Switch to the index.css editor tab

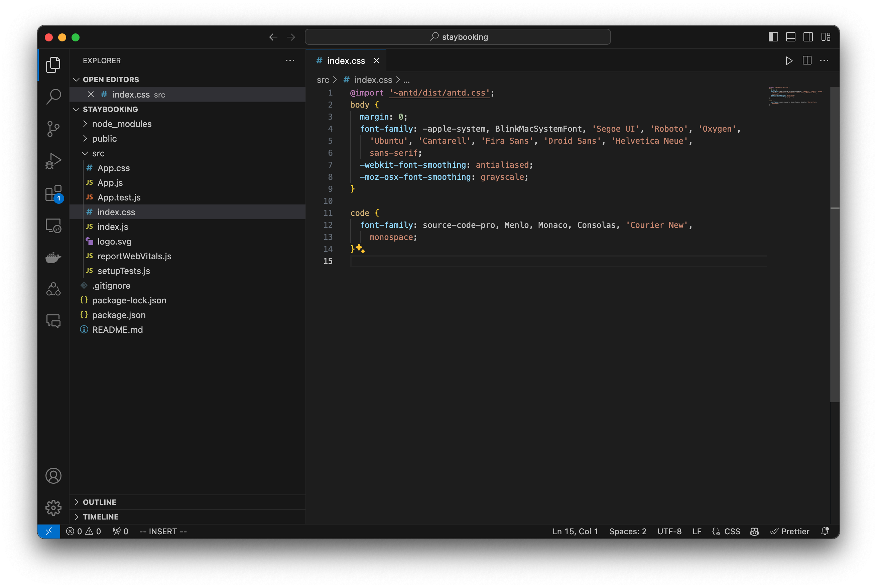(x=345, y=60)
